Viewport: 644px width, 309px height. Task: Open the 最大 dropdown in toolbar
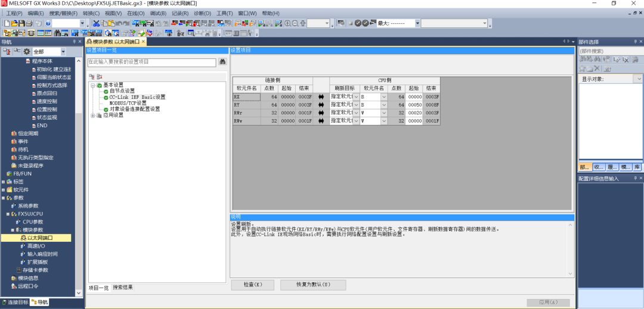(417, 23)
